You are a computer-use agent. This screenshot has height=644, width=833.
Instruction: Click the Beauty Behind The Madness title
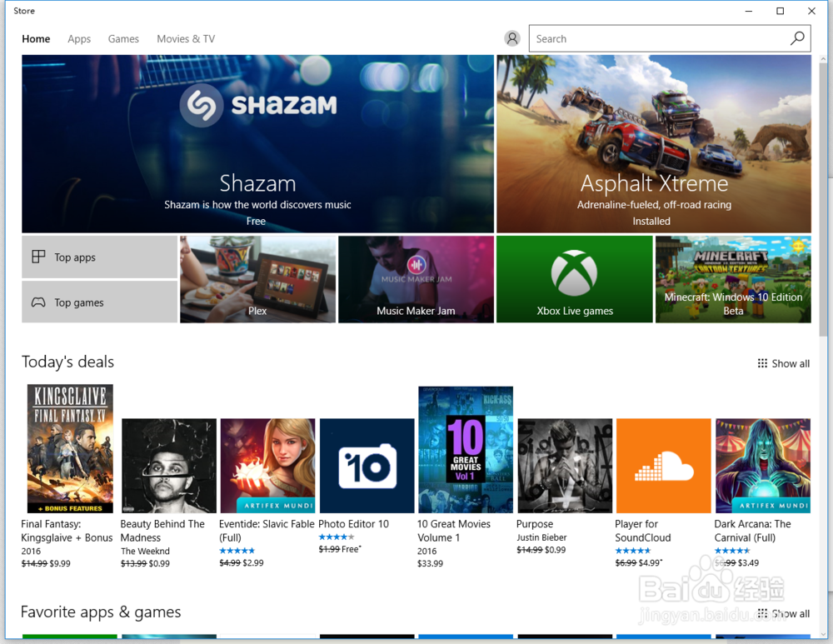coord(162,531)
